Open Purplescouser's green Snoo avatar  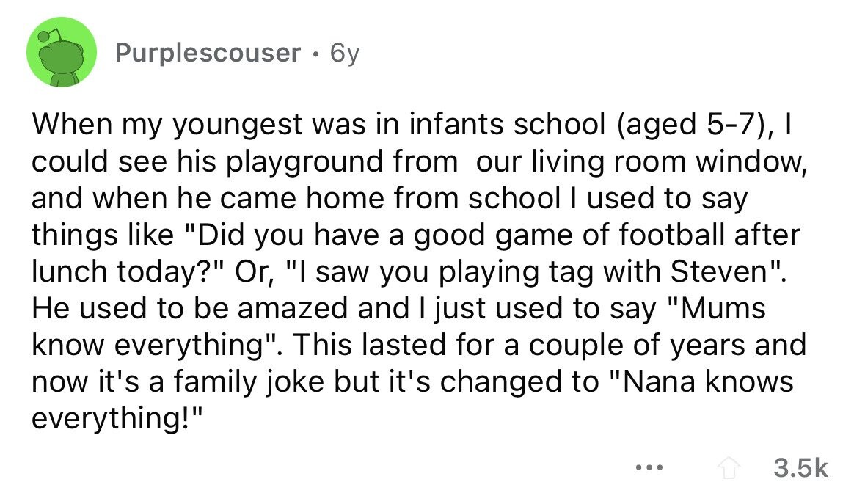tap(61, 52)
